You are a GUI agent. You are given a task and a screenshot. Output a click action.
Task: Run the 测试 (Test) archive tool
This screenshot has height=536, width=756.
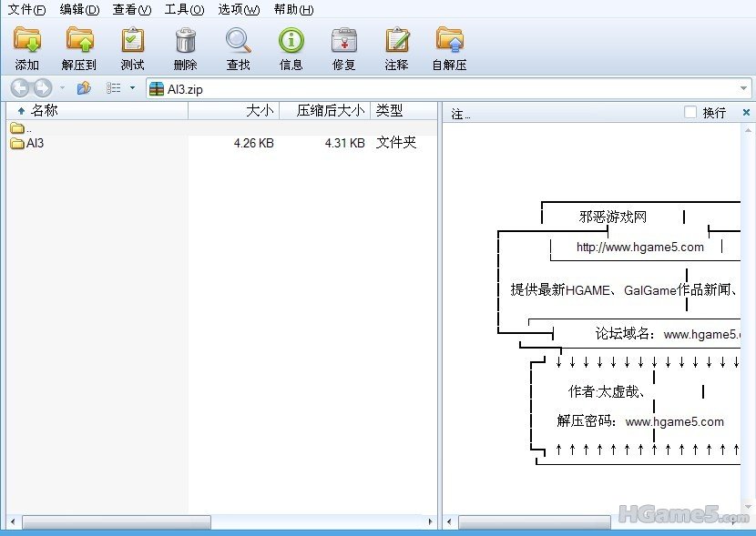tap(133, 41)
